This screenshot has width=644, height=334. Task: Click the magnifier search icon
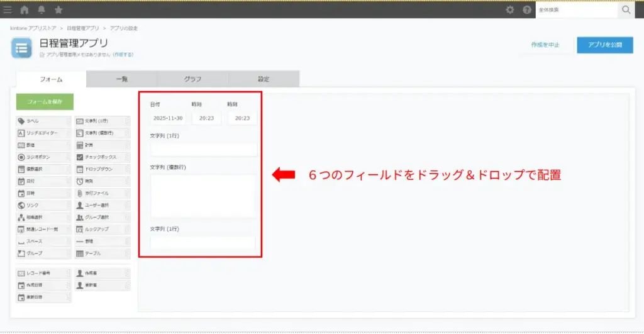(x=626, y=10)
